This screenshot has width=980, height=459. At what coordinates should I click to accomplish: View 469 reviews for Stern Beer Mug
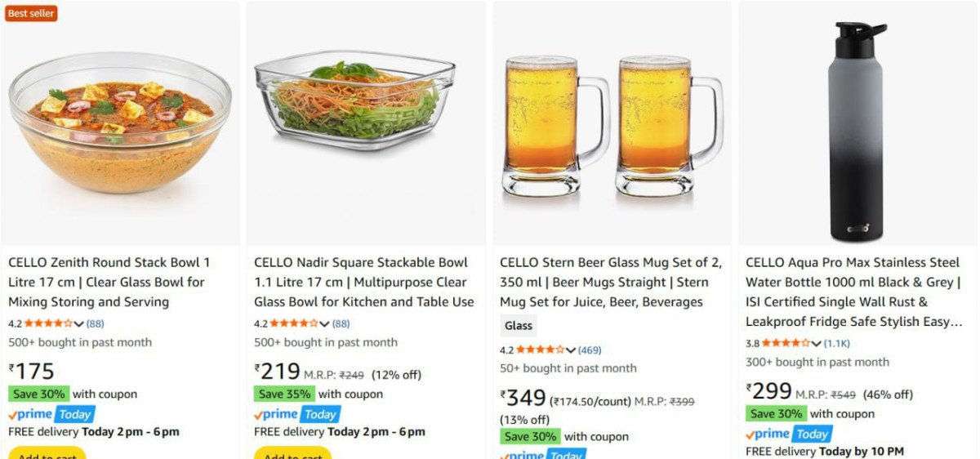click(590, 350)
